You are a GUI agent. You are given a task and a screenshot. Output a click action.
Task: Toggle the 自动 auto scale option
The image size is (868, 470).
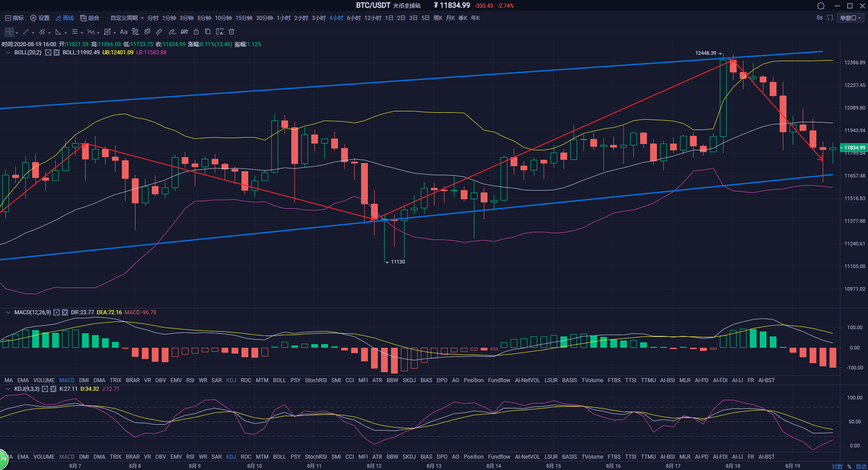861,466
